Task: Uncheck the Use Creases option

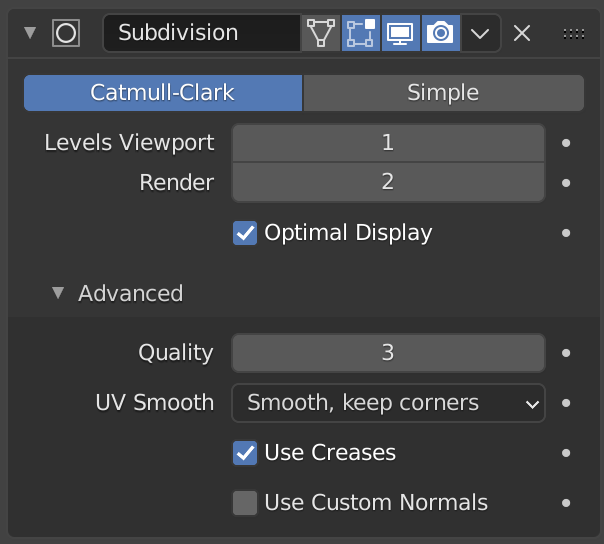Action: coord(245,453)
